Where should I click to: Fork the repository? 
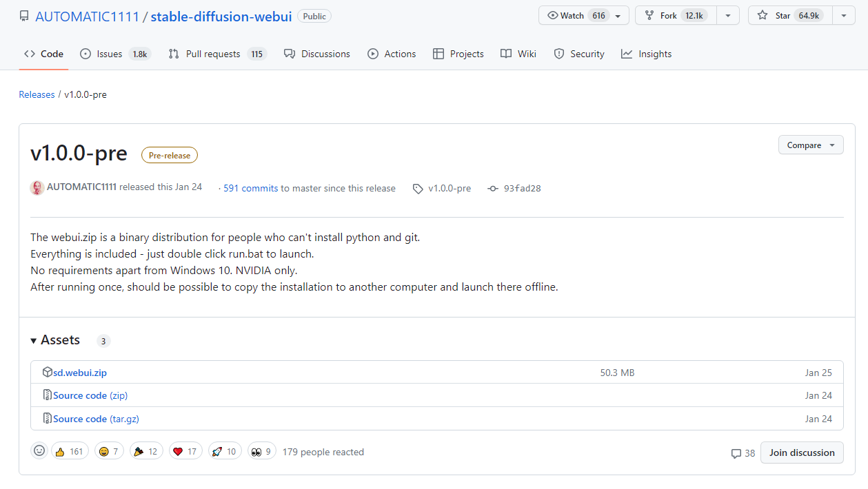tap(676, 15)
